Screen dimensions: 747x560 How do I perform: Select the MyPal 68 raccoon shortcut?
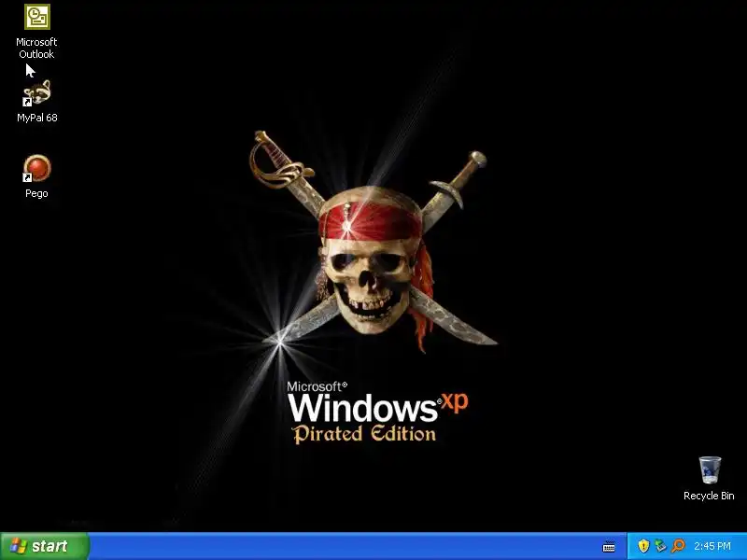(36, 93)
